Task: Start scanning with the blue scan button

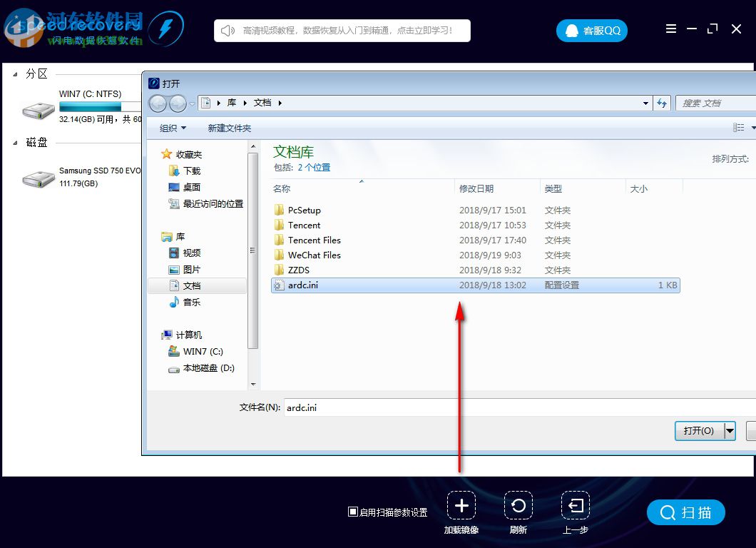Action: click(685, 512)
